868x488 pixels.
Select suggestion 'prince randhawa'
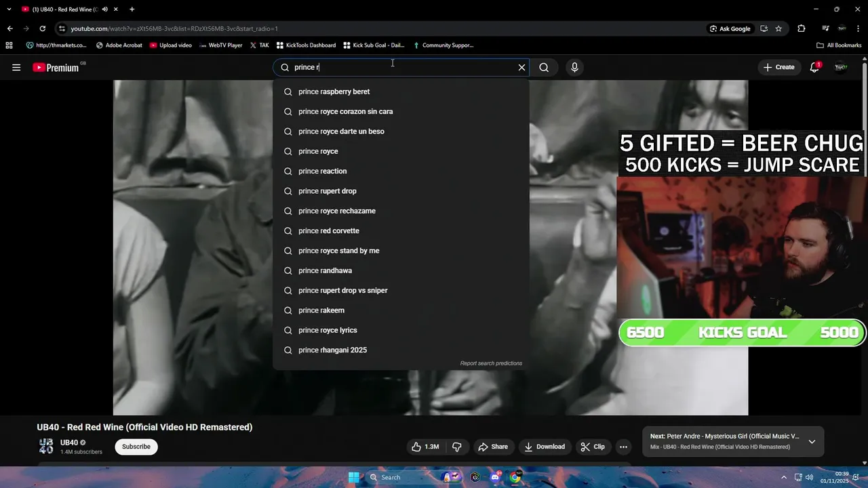[401, 270]
